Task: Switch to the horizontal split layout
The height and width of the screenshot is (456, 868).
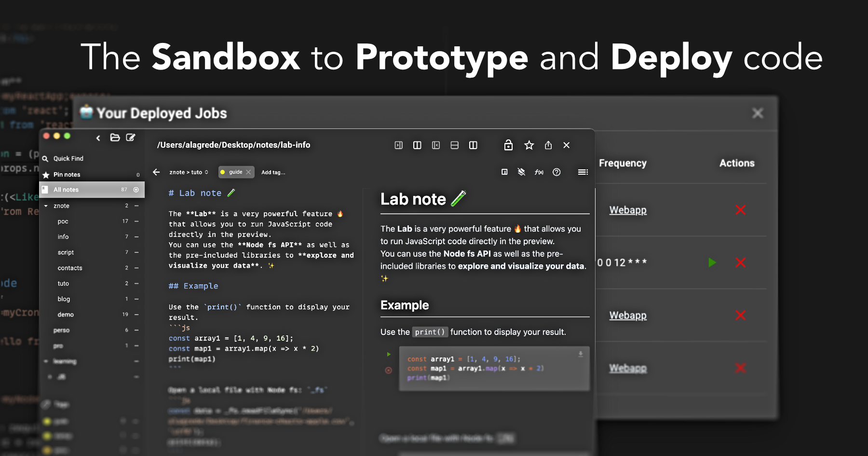Action: [454, 145]
